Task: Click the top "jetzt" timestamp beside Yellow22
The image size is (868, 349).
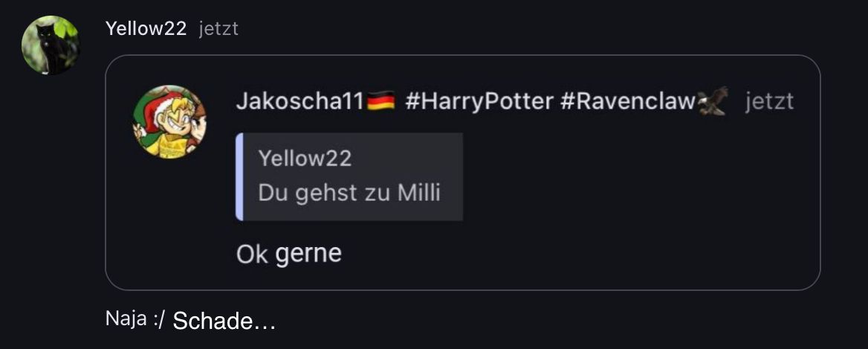Action: click(x=218, y=29)
